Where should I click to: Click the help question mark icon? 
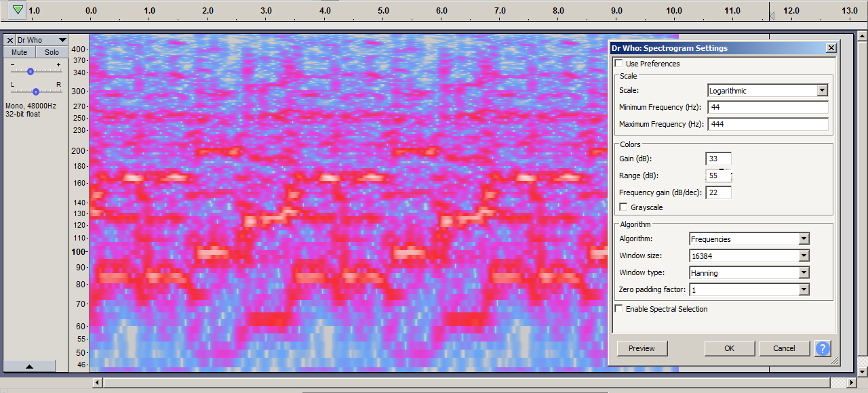pos(823,348)
